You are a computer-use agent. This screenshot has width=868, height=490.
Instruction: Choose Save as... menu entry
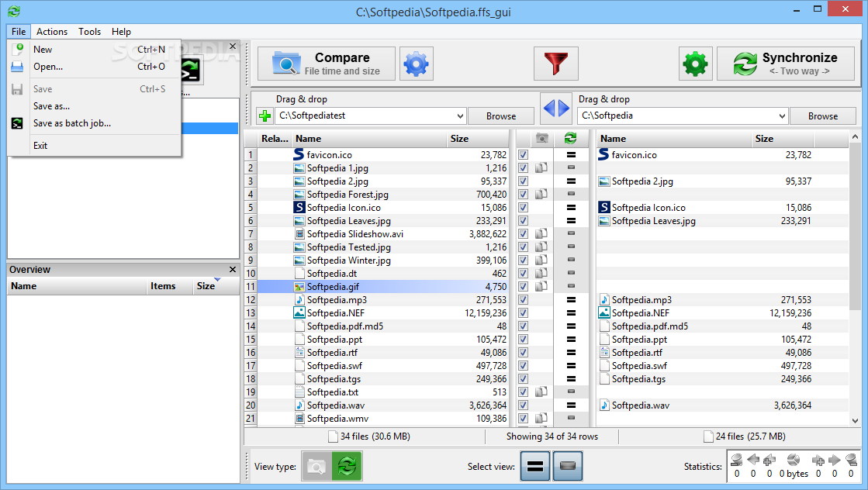point(94,106)
